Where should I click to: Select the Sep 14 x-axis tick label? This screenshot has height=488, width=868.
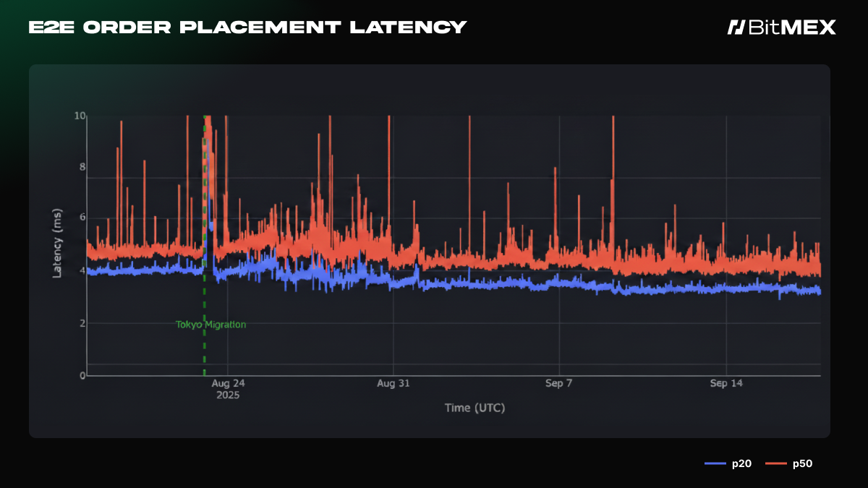(x=726, y=384)
